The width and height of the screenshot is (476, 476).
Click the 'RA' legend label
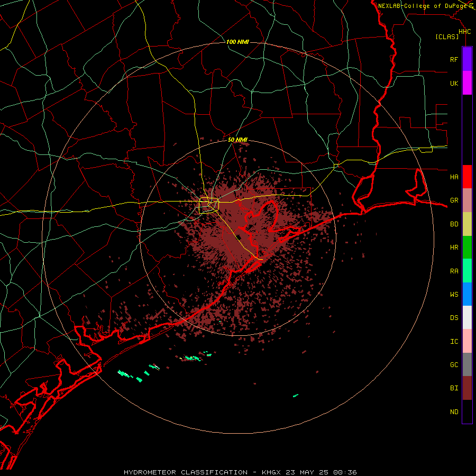454,271
